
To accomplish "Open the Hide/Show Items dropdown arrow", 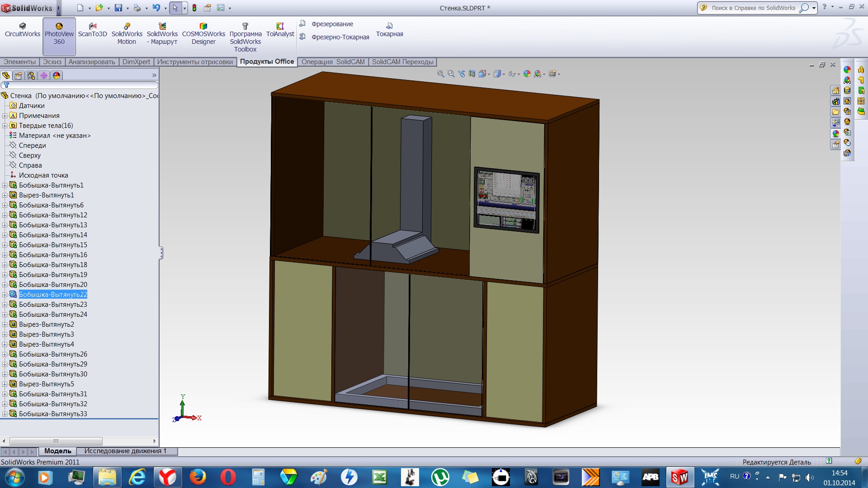I will tap(519, 74).
